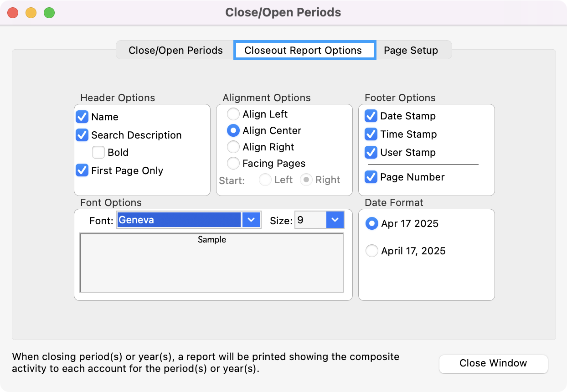This screenshot has width=567, height=392.
Task: Uncheck the Name header checkbox
Action: [82, 117]
